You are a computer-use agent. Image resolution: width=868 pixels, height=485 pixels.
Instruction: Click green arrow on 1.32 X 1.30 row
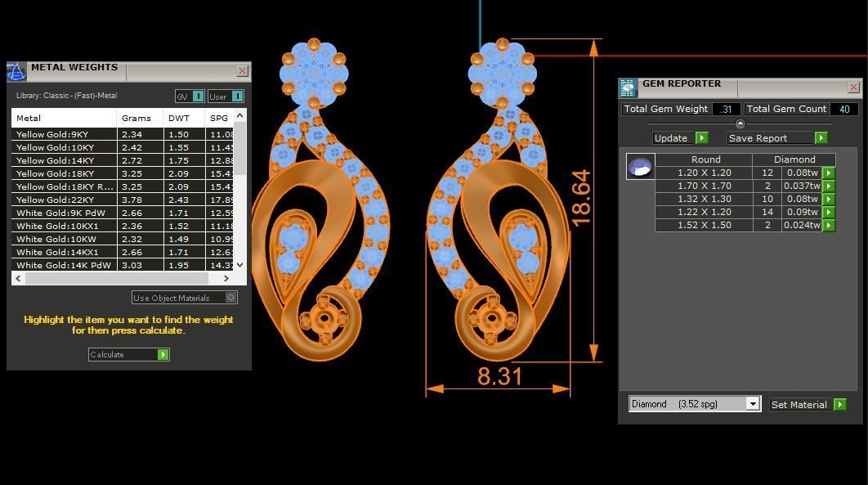829,199
